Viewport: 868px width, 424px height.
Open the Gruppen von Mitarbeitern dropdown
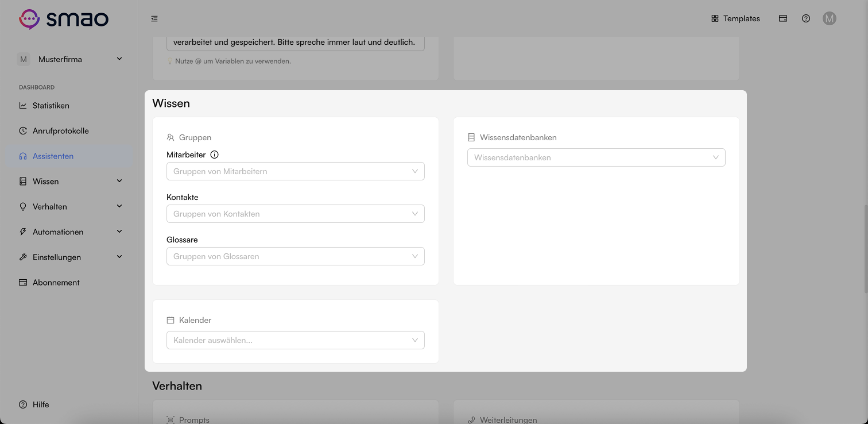click(296, 171)
